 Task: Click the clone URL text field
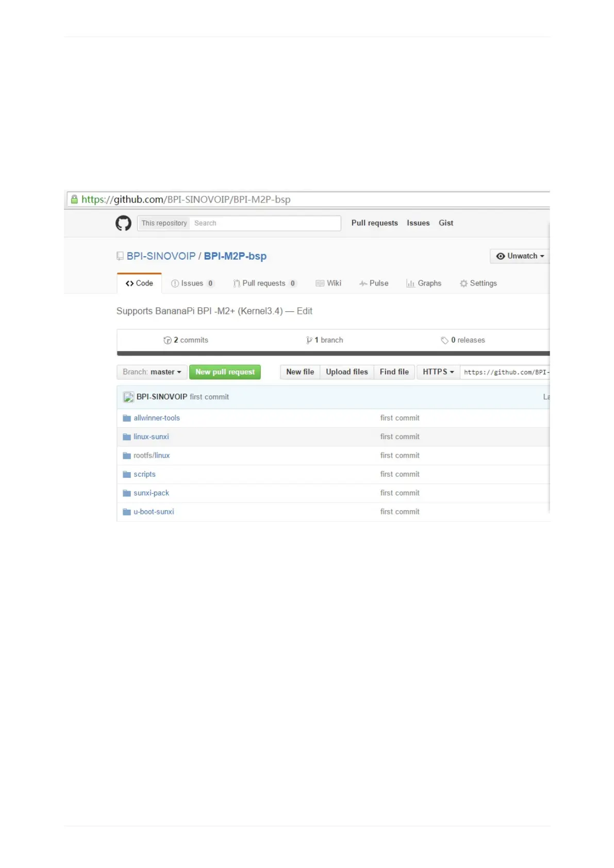[x=505, y=372]
